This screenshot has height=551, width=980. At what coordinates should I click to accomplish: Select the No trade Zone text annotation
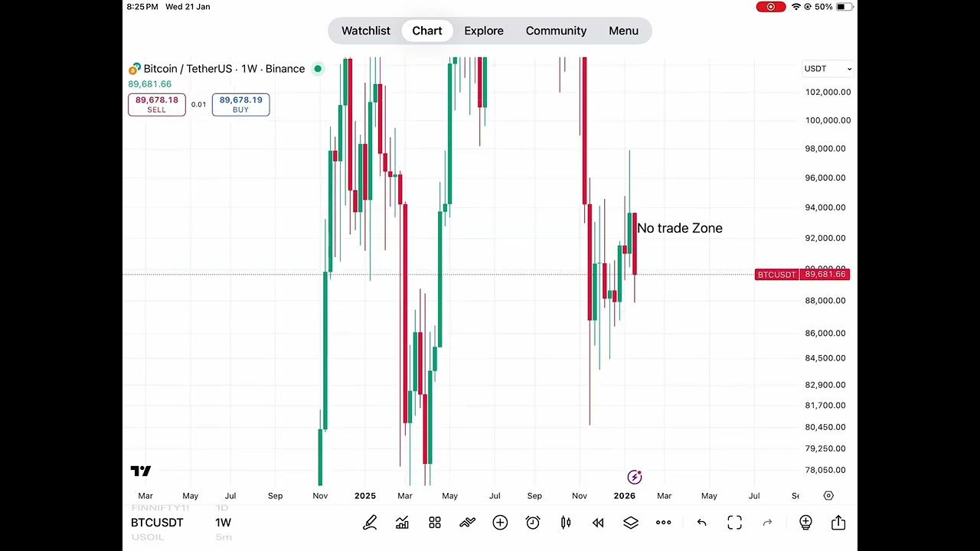coord(680,228)
